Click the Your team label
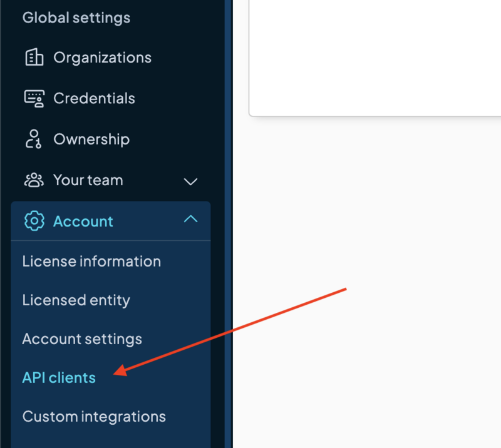Image resolution: width=501 pixels, height=448 pixels. point(88,181)
